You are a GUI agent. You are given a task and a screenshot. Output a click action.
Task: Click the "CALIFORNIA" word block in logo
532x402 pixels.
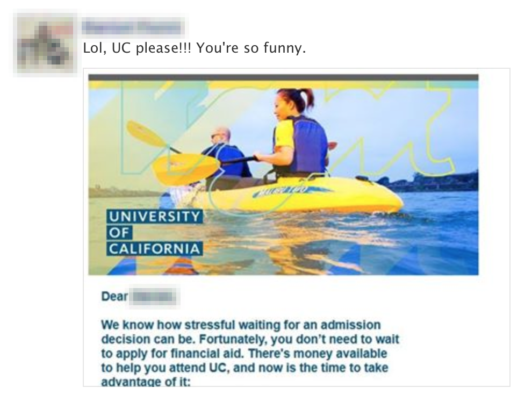(155, 249)
